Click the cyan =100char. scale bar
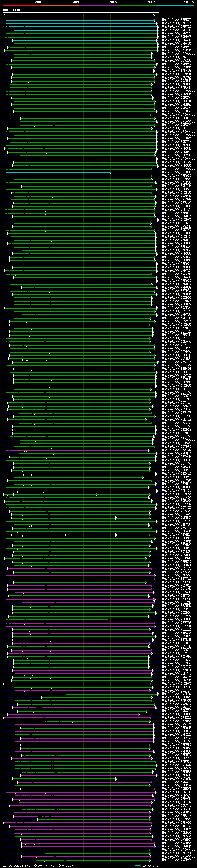197x868 pixels. click(137, 866)
